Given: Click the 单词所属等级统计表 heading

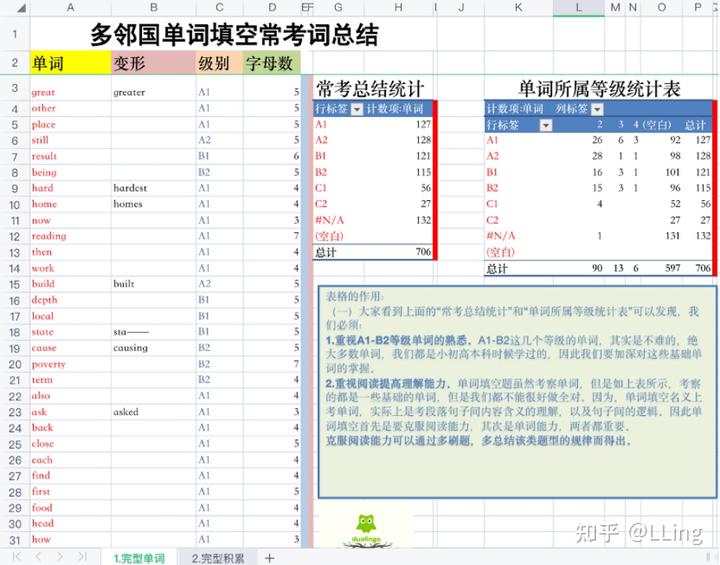Looking at the screenshot, I should click(599, 88).
